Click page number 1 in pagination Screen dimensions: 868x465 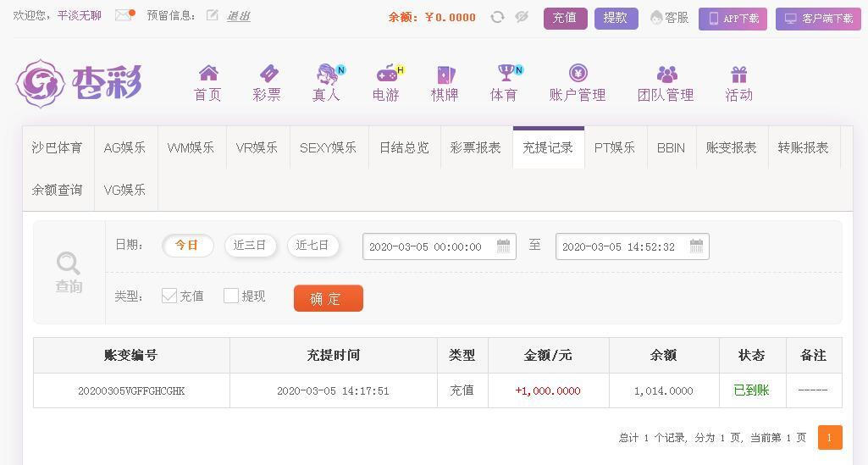click(x=830, y=437)
